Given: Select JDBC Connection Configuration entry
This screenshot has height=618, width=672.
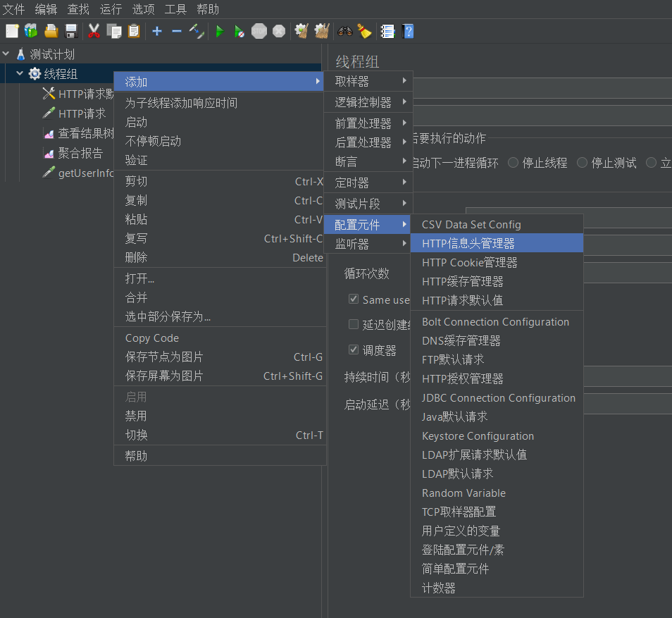Looking at the screenshot, I should (x=497, y=397).
